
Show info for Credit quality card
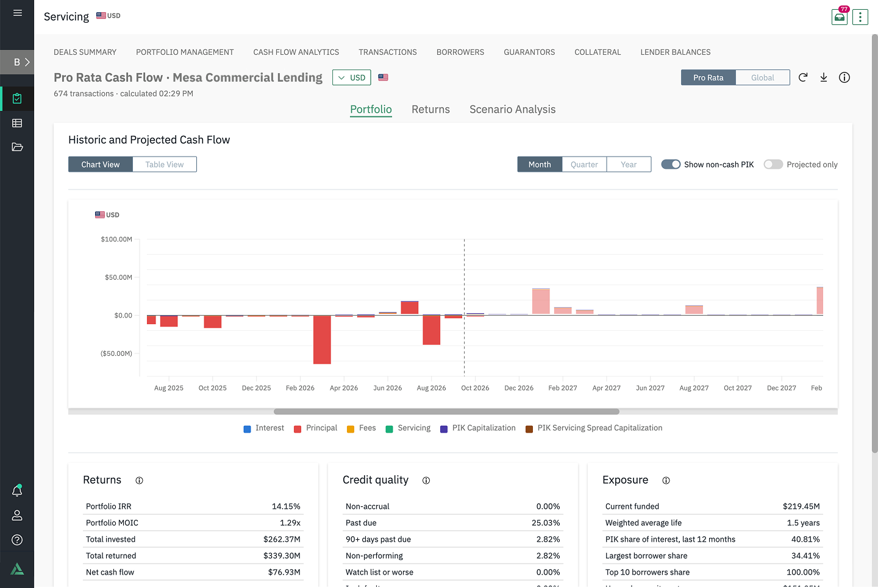426,481
